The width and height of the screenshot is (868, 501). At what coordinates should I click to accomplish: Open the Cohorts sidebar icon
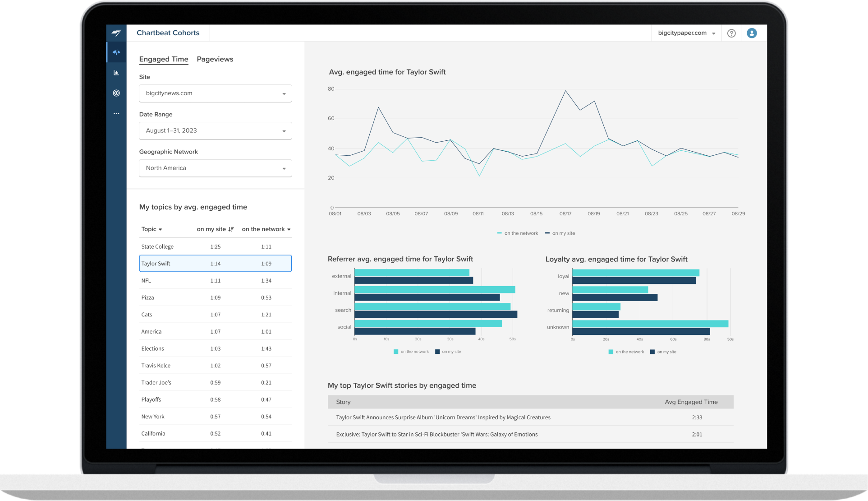[116, 52]
